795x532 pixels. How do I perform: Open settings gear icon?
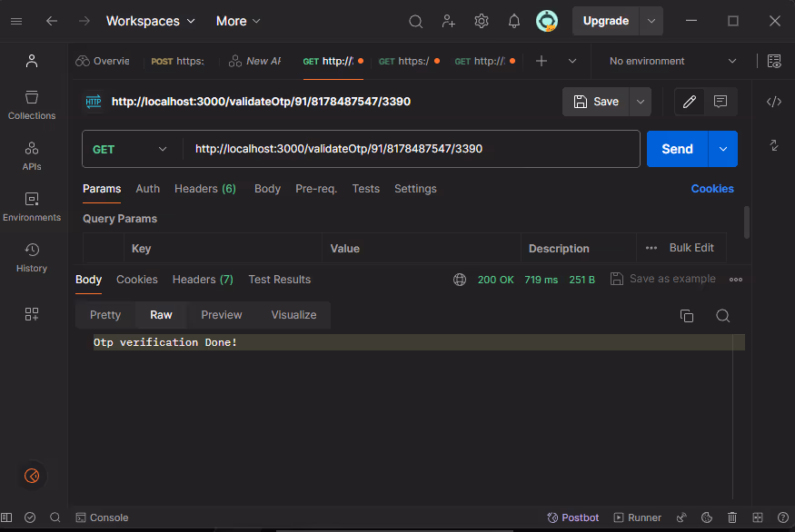click(482, 21)
